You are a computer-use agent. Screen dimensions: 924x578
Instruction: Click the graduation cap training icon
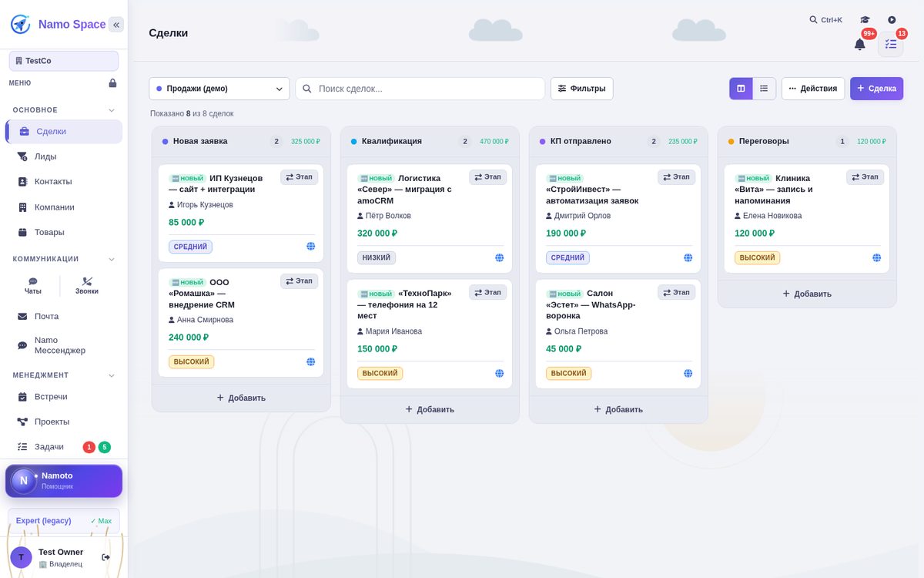click(865, 20)
